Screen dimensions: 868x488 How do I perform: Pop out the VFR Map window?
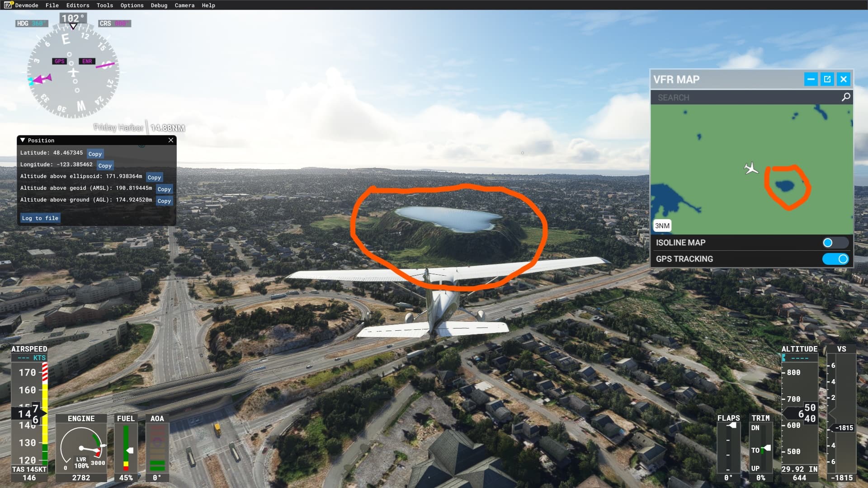[x=827, y=80]
